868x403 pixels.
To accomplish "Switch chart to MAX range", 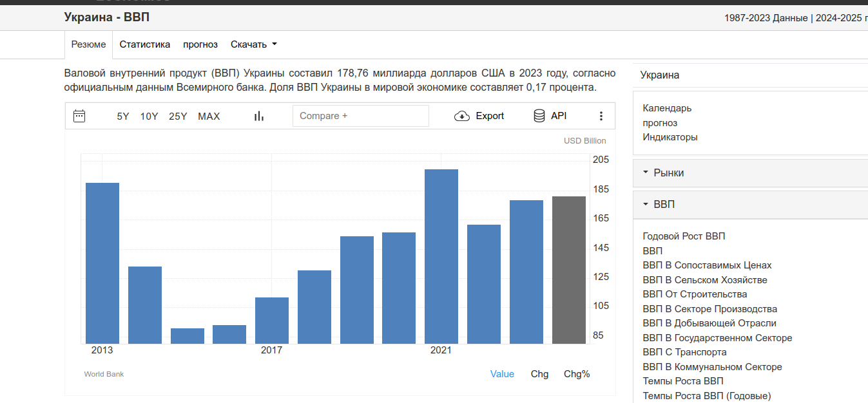I will coord(209,117).
